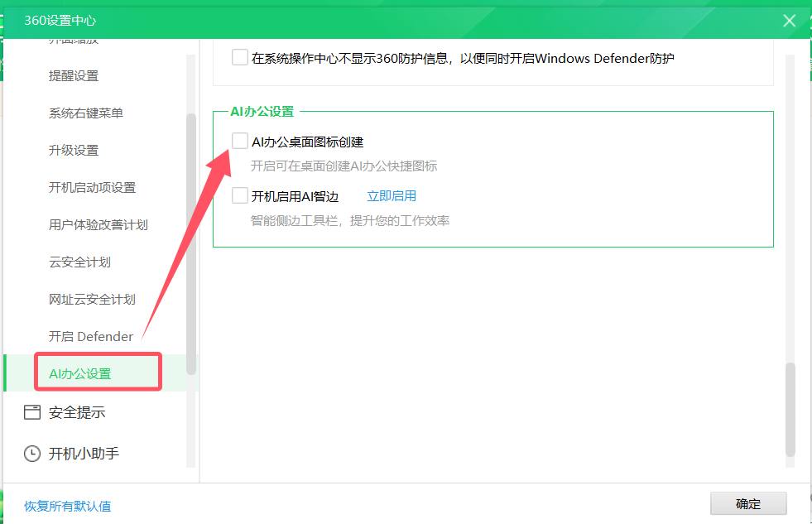
Task: Enable AI办公桌面图标创建 checkbox
Action: (x=240, y=140)
